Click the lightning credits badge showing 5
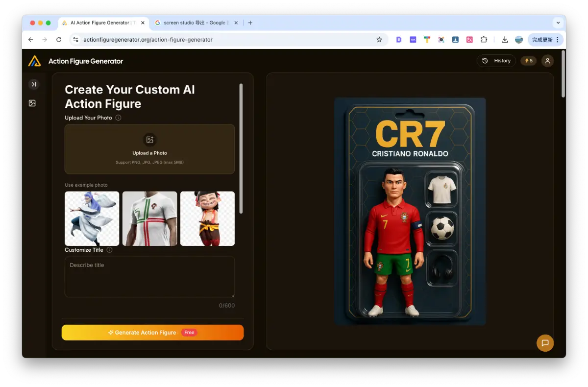The image size is (588, 387). 528,61
